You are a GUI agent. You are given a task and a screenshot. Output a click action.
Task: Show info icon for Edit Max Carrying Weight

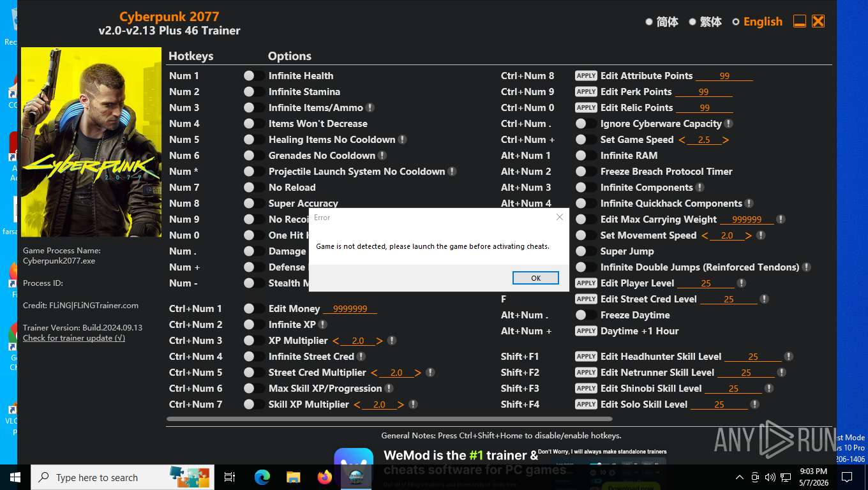tap(781, 219)
